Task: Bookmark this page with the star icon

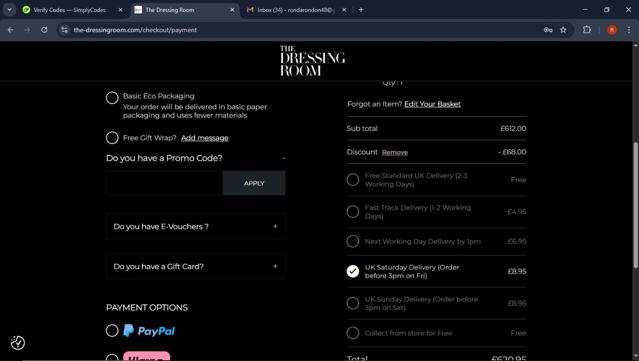Action: (563, 30)
